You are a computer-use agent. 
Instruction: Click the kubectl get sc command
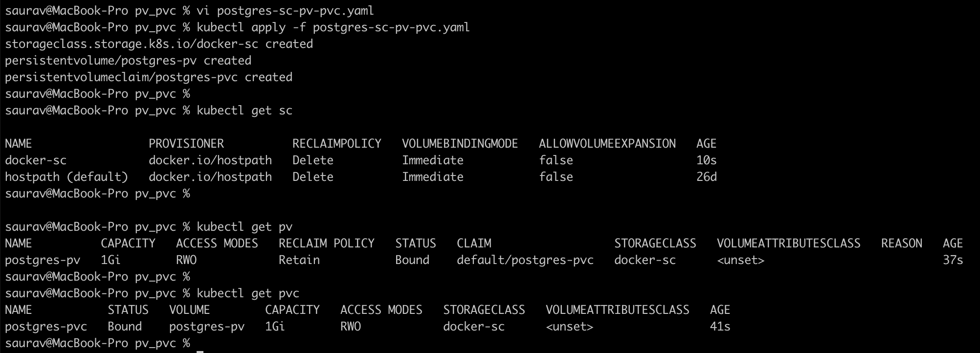[245, 110]
